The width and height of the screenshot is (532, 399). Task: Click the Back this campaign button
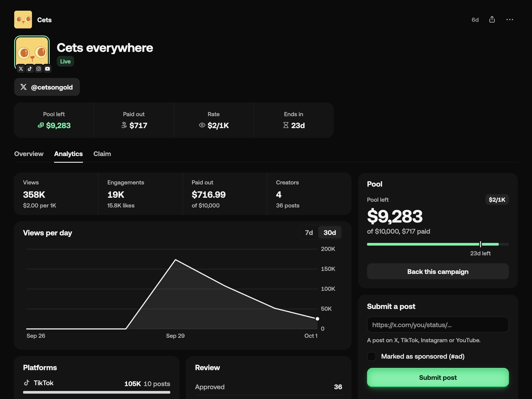[438, 271]
